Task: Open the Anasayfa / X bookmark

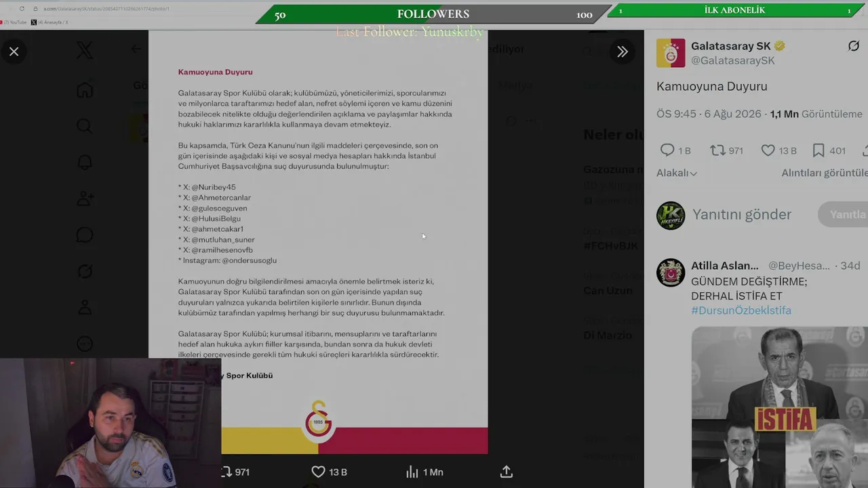Action: [50, 22]
